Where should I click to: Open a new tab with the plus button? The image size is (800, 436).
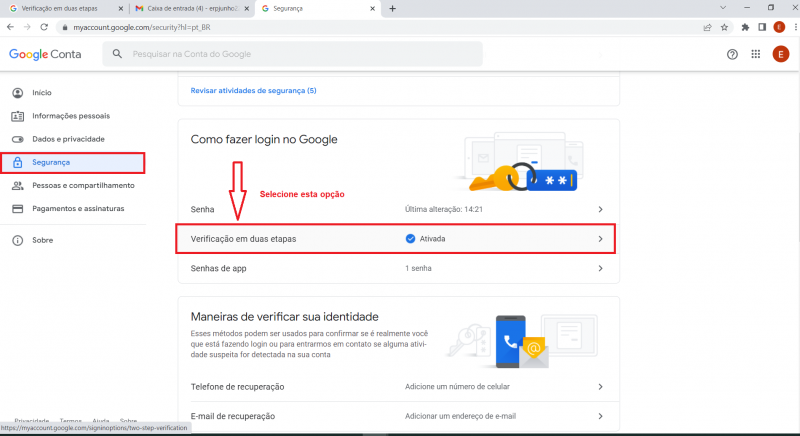pyautogui.click(x=392, y=8)
